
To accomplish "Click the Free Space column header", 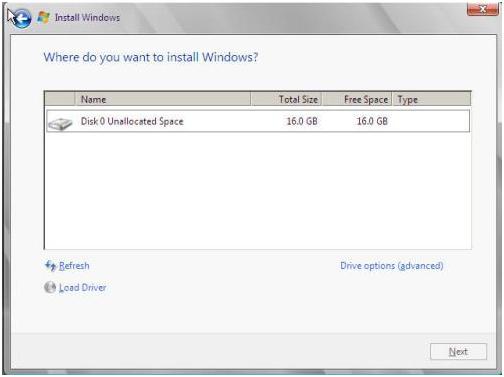I will pos(357,99).
